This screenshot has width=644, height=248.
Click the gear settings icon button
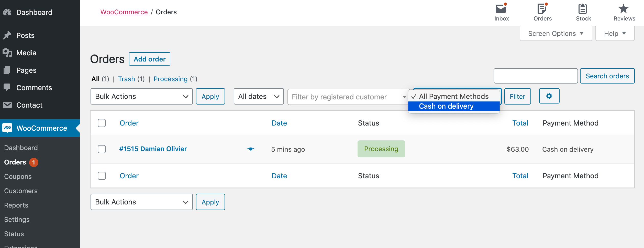tap(549, 96)
